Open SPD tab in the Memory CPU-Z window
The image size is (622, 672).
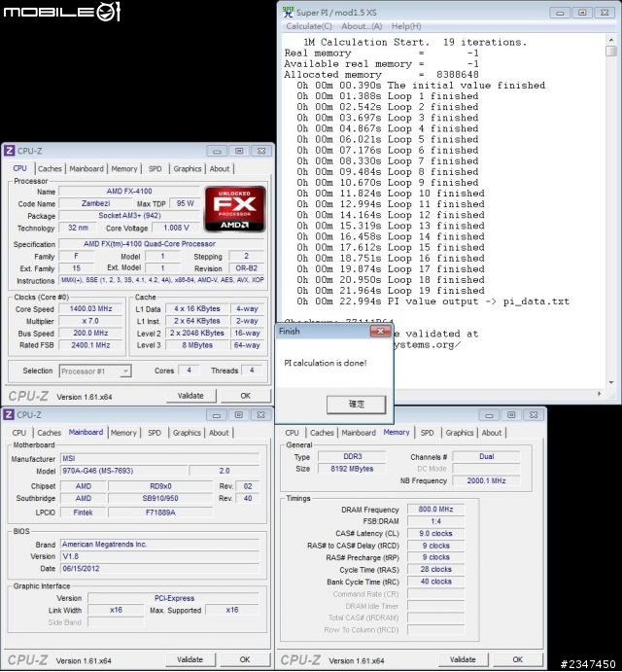coord(427,433)
